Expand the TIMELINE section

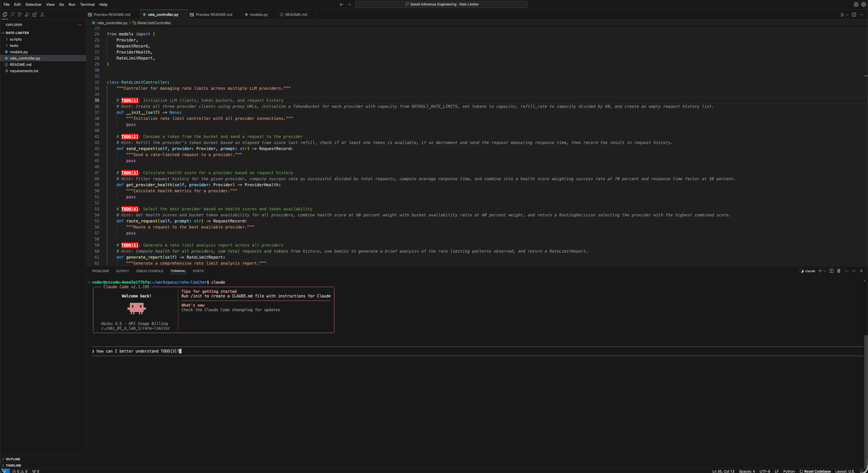point(43,465)
